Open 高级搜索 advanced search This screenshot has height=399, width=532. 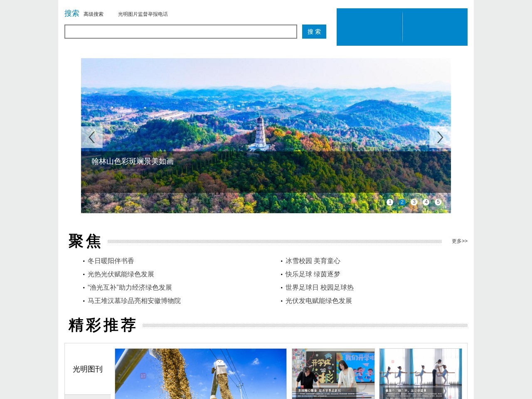pos(93,14)
